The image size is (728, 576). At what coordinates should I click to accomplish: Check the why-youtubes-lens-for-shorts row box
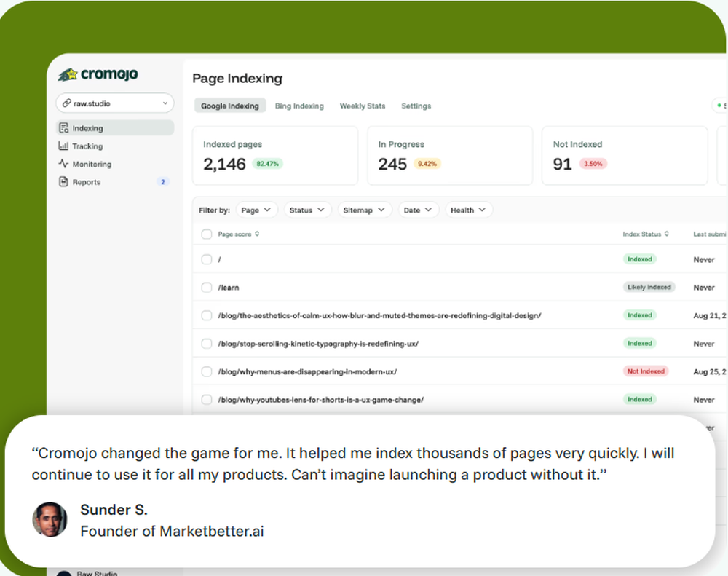(x=207, y=400)
